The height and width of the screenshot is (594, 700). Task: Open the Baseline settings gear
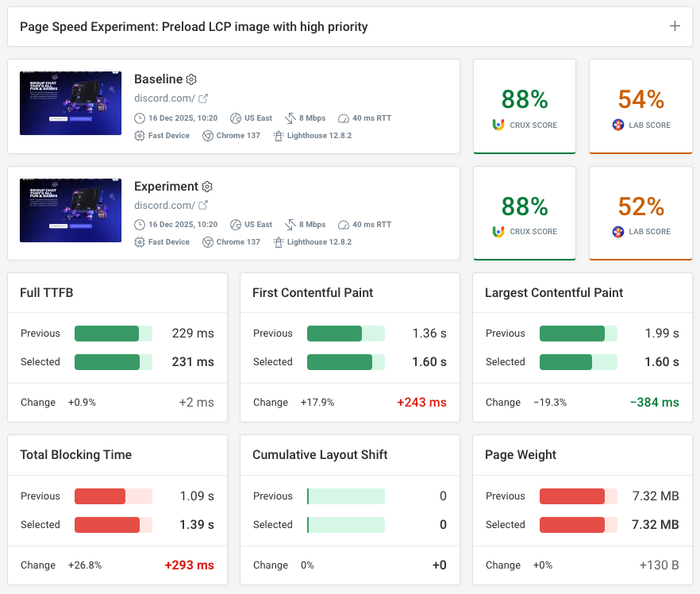click(x=190, y=79)
